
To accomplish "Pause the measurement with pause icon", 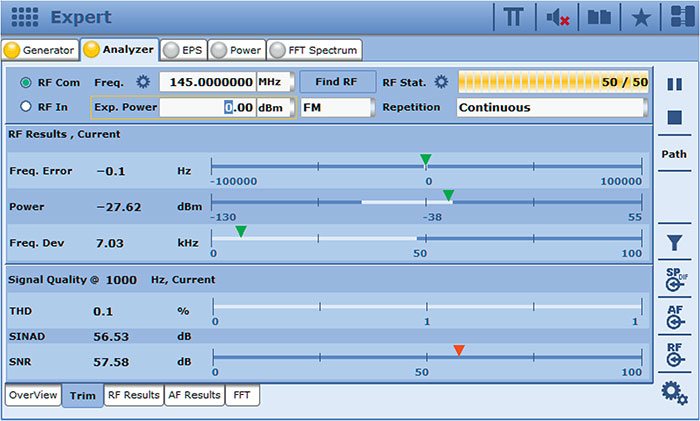I will pos(674,85).
